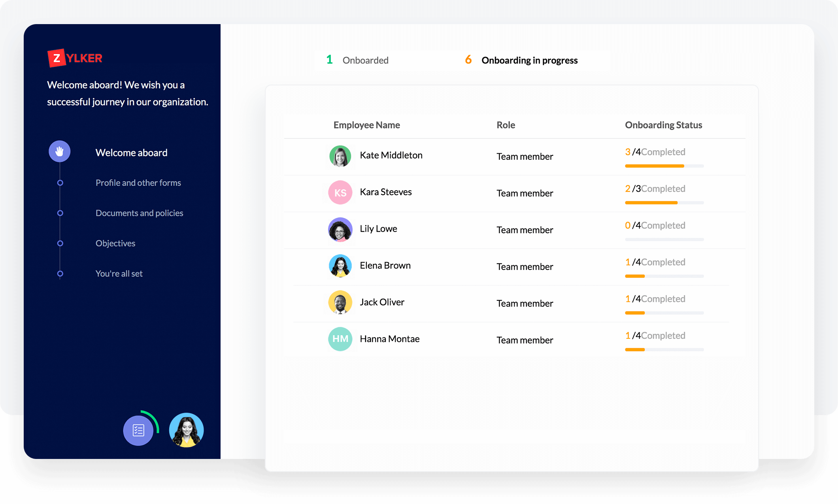Click Lily Lowe's profile picture
838x504 pixels.
click(340, 229)
